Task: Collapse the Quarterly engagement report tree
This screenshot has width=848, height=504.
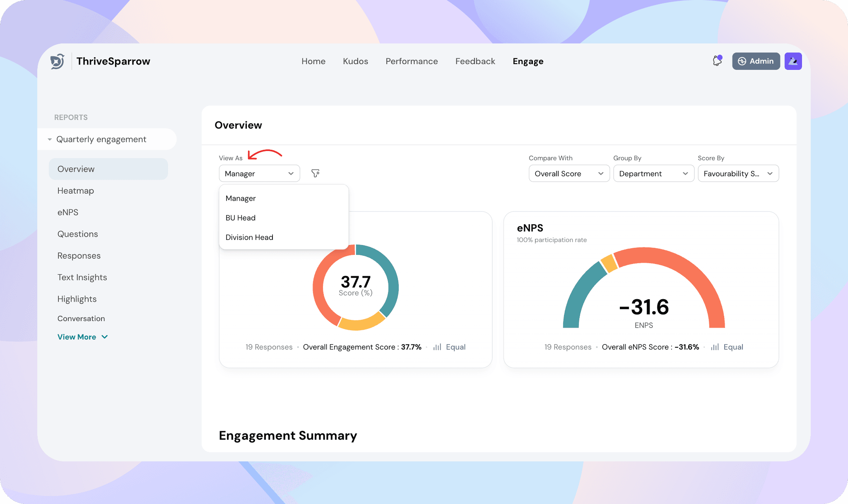Action: [x=50, y=139]
